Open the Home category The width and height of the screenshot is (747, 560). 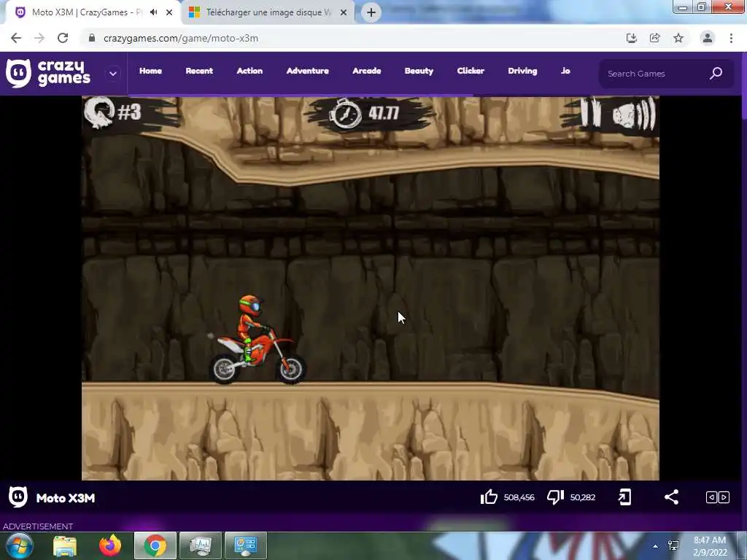(150, 71)
